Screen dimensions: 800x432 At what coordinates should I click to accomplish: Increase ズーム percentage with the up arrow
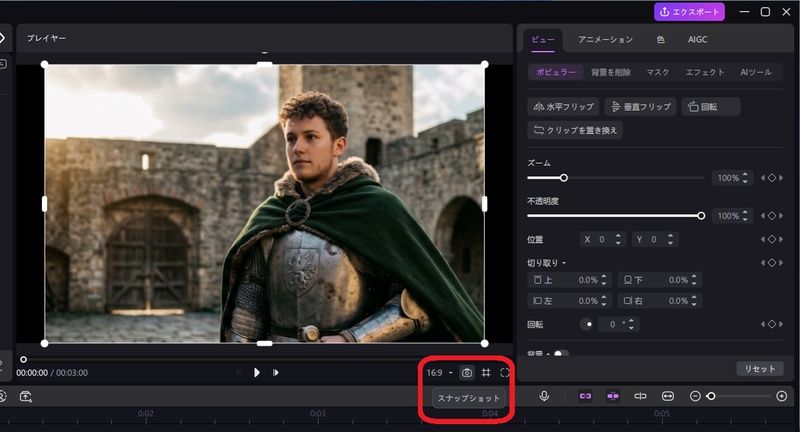pos(745,175)
